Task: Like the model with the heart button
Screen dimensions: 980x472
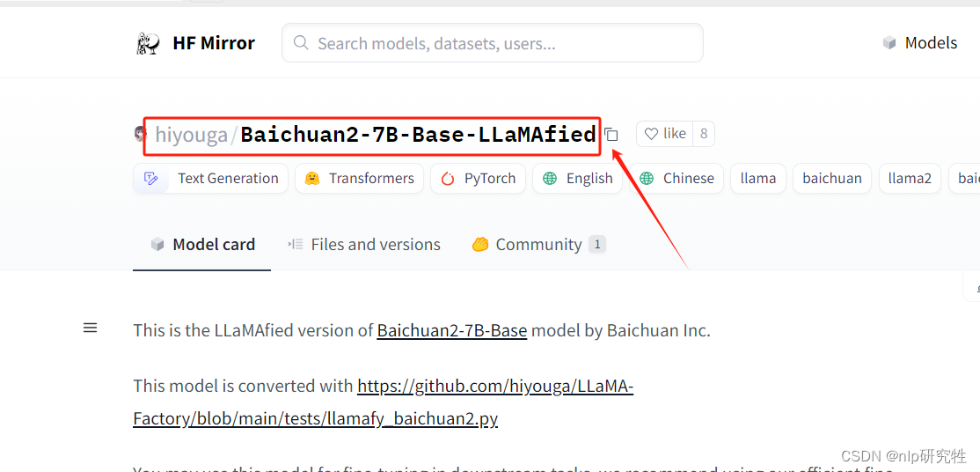Action: [x=664, y=133]
